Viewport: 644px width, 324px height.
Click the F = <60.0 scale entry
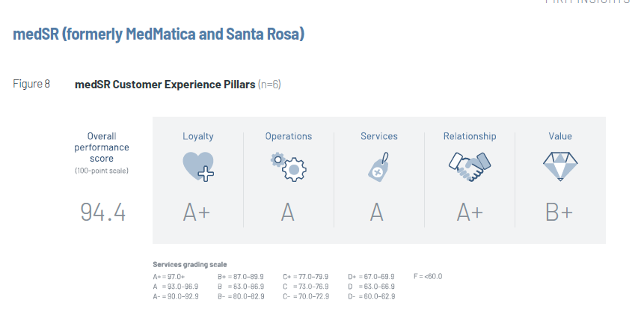click(x=428, y=276)
